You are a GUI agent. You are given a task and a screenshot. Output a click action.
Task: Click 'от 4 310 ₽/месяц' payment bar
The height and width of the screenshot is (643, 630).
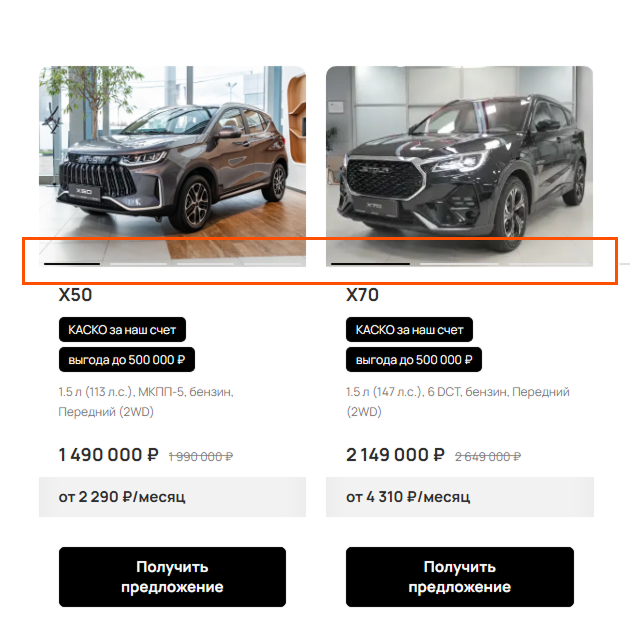click(x=460, y=497)
